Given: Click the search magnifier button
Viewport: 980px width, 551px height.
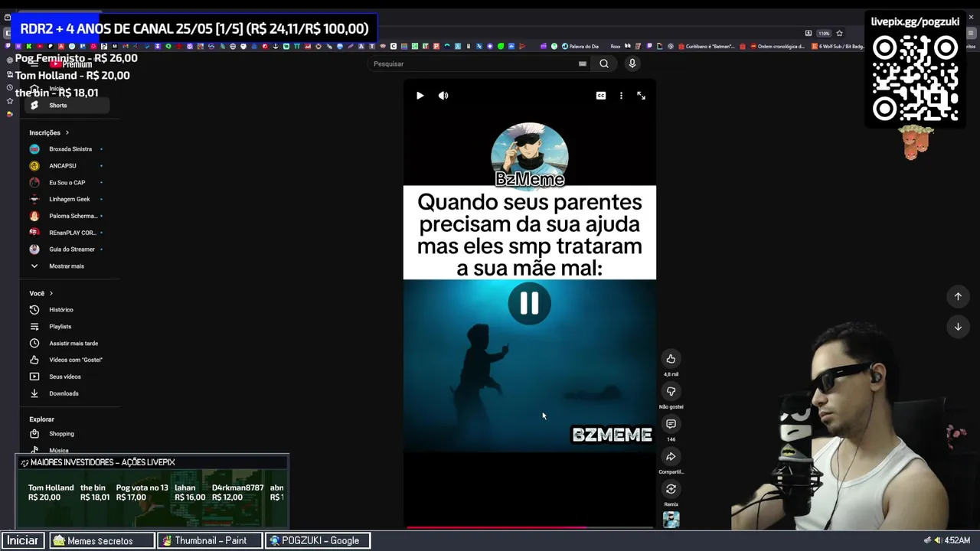Looking at the screenshot, I should pyautogui.click(x=604, y=64).
